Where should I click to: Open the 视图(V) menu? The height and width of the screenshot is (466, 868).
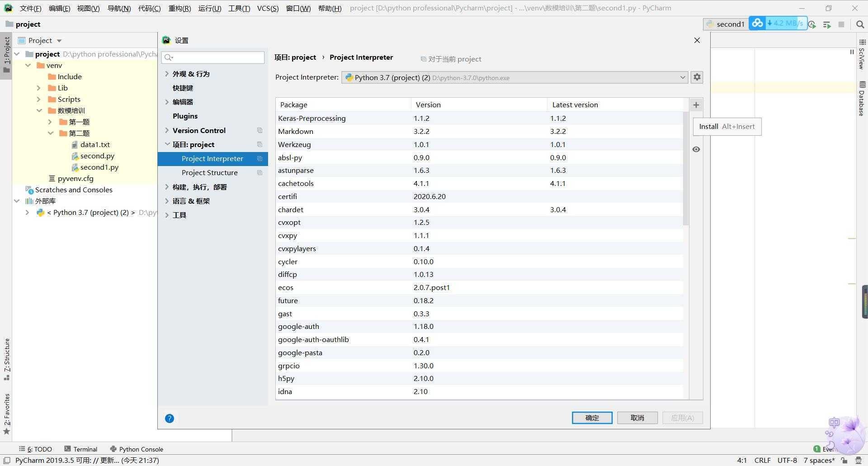point(88,8)
